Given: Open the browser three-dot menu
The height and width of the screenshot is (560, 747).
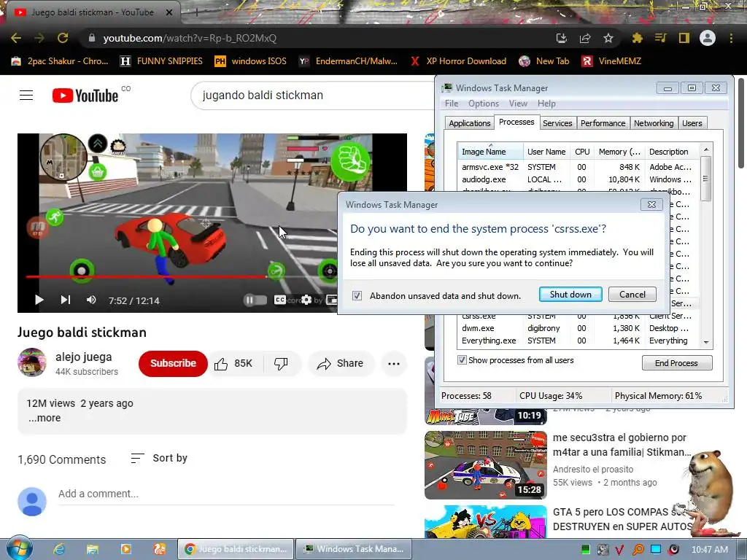Looking at the screenshot, I should [x=731, y=38].
